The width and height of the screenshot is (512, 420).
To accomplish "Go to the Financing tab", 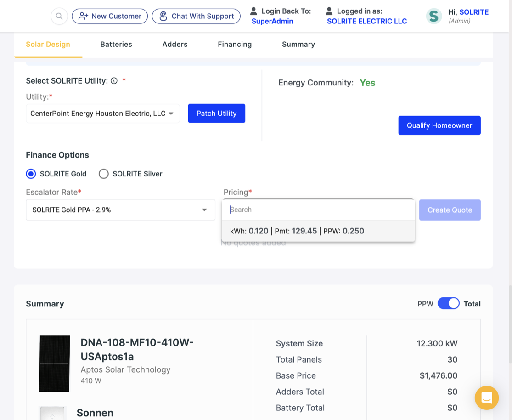I will [235, 45].
